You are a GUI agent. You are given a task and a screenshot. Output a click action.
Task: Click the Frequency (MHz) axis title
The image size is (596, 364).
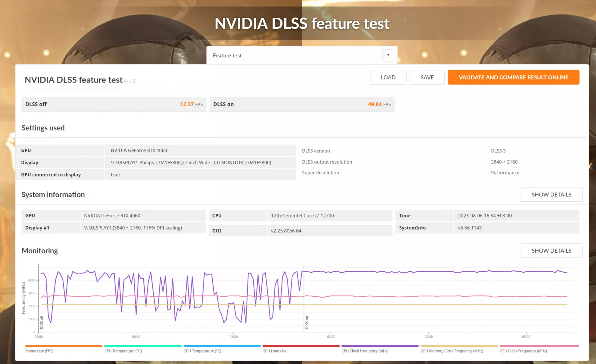24,298
